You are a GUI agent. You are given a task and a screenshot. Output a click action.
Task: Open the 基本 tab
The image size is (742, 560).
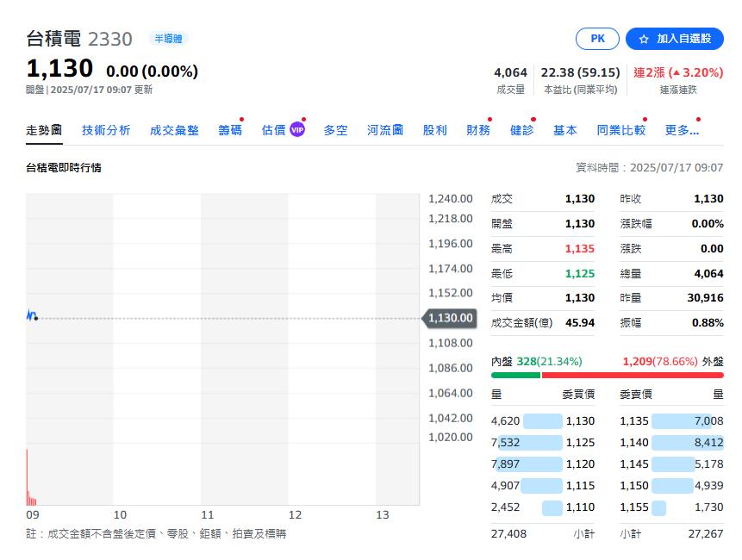(x=565, y=130)
